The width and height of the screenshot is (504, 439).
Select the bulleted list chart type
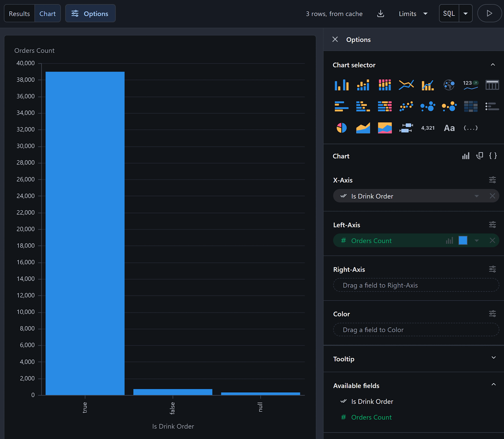coord(492,106)
